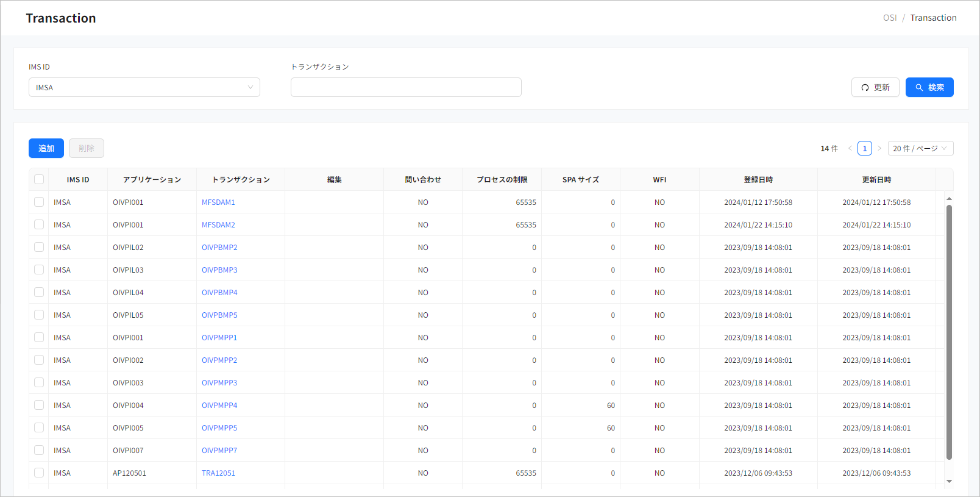The height and width of the screenshot is (497, 980).
Task: Tick the checkbox for the TRA12051 row
Action: (39, 473)
